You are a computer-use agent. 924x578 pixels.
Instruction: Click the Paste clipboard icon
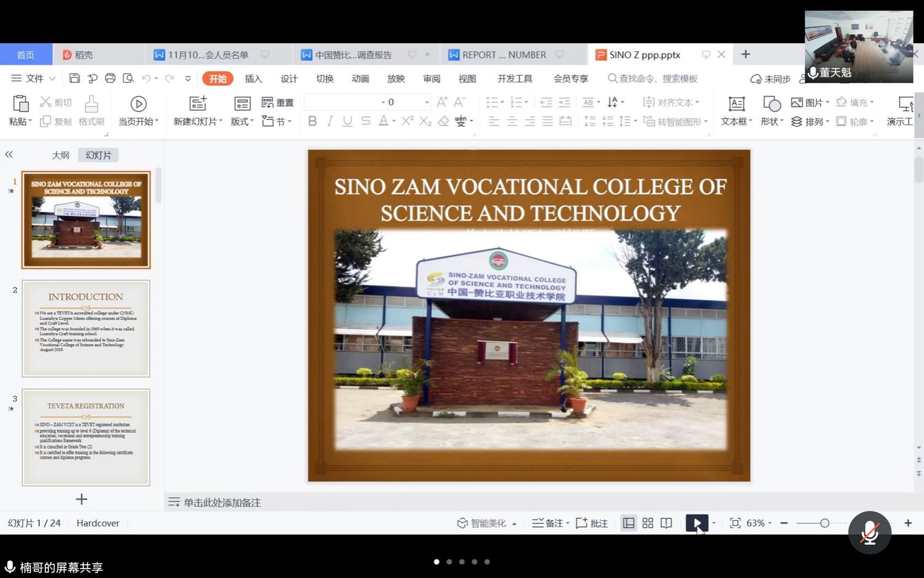20,104
